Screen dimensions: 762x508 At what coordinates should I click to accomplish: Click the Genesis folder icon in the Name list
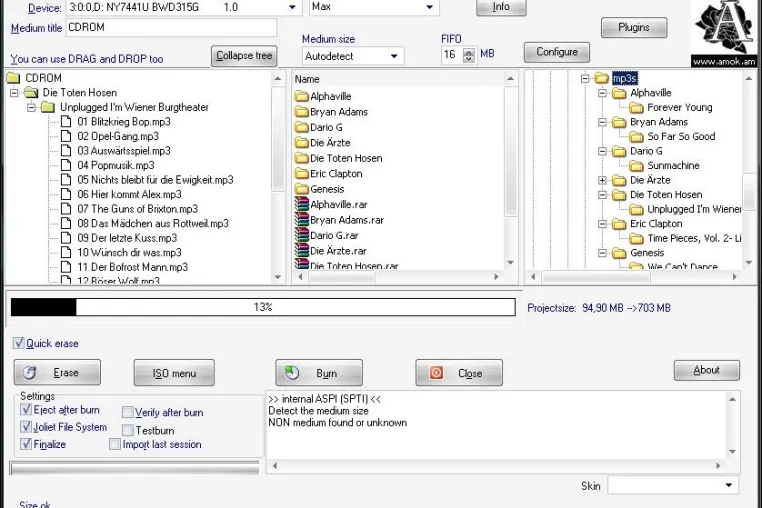pyautogui.click(x=302, y=189)
